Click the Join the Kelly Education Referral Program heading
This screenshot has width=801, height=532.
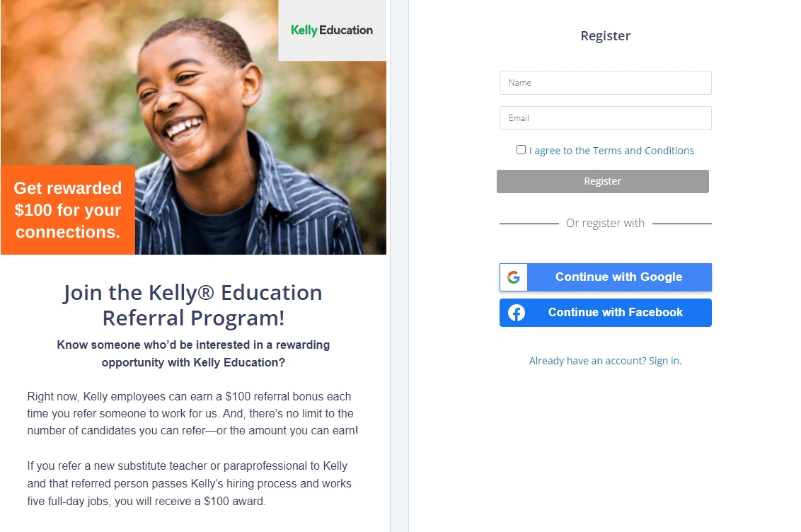pos(193,305)
